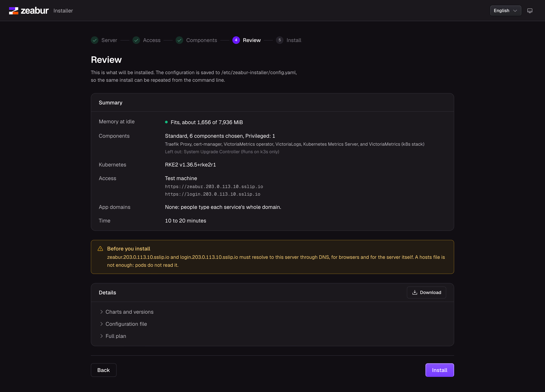Click the step 4 Review circle
The width and height of the screenshot is (545, 392).
click(236, 40)
